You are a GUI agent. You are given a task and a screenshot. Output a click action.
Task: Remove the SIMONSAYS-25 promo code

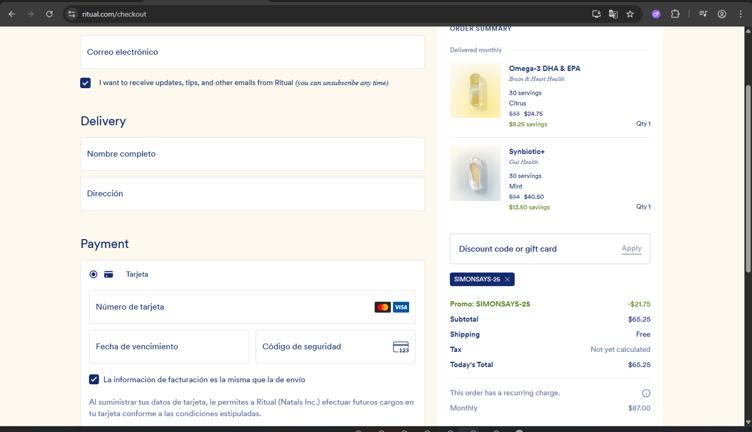pyautogui.click(x=507, y=279)
